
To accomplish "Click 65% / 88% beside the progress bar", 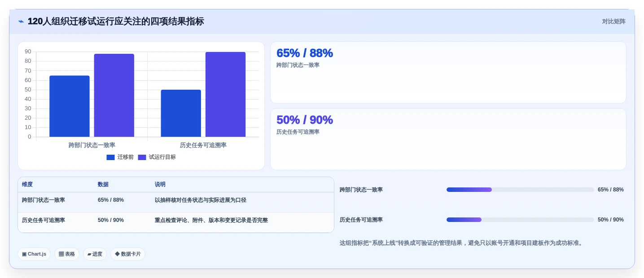I will pyautogui.click(x=611, y=190).
